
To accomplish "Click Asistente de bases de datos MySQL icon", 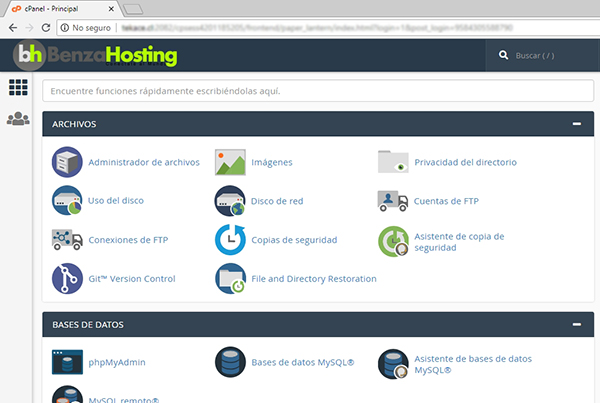I will pos(393,364).
